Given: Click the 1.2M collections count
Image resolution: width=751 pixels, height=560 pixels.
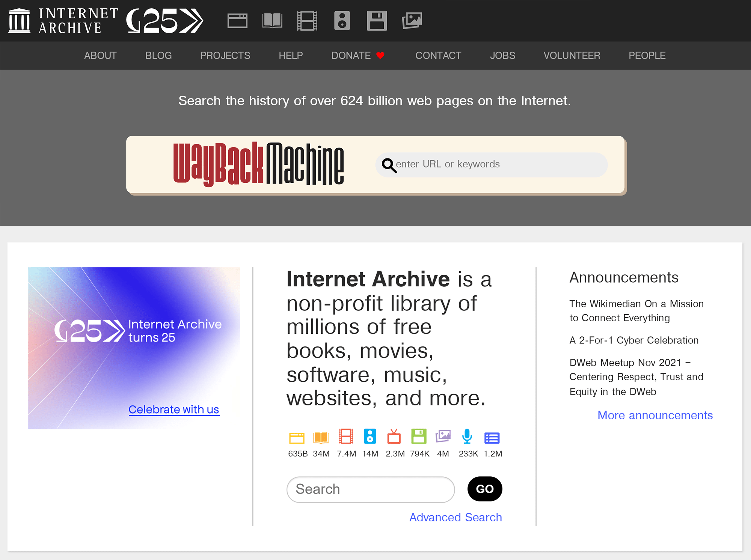Looking at the screenshot, I should coord(493,454).
